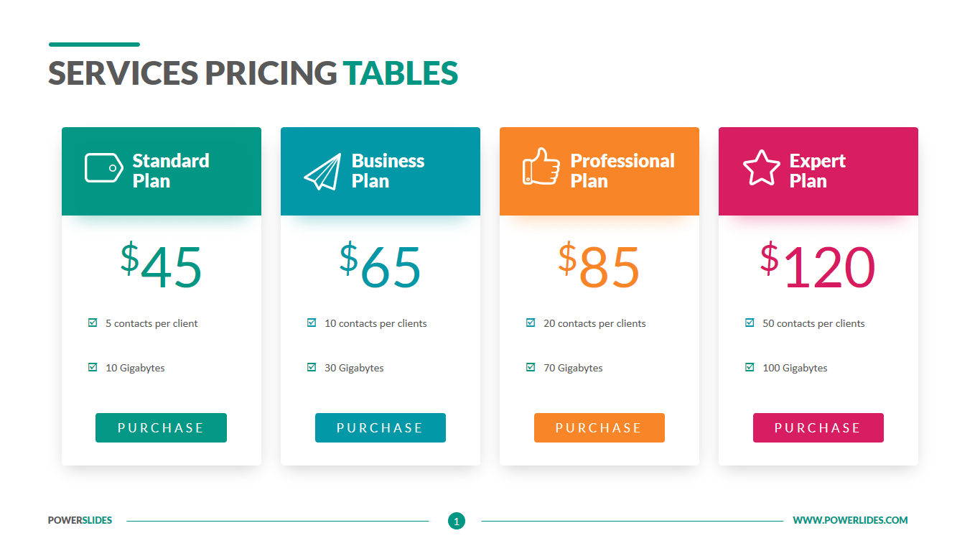
Task: Purchase the Professional Plan with orange button
Action: (599, 427)
